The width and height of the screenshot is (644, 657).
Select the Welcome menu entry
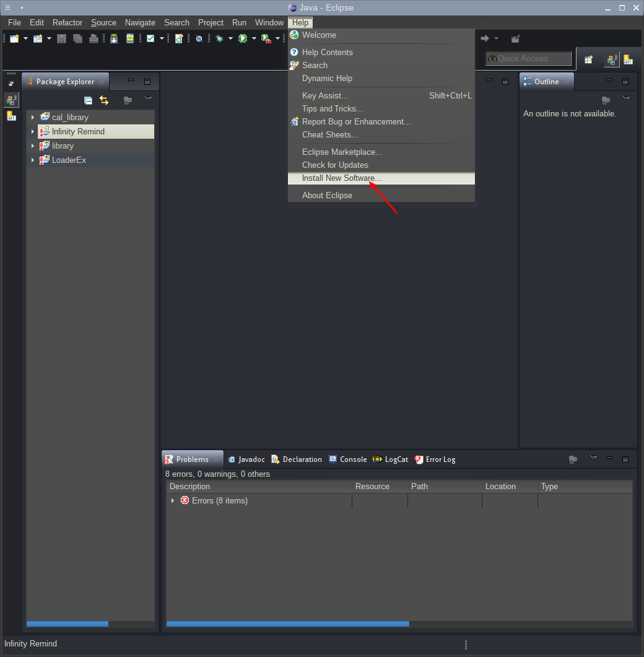[x=381, y=35]
